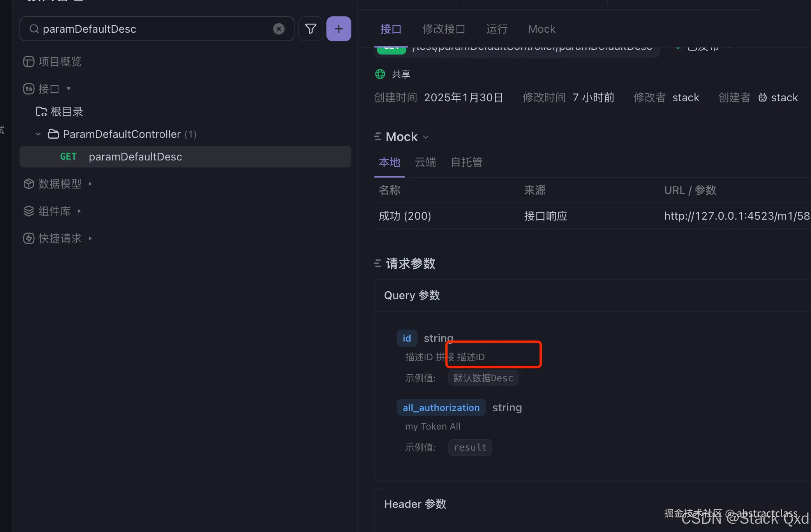Viewport: 811px width, 532px height.
Task: Open the 数据模型 sidebar icon
Action: coord(29,183)
